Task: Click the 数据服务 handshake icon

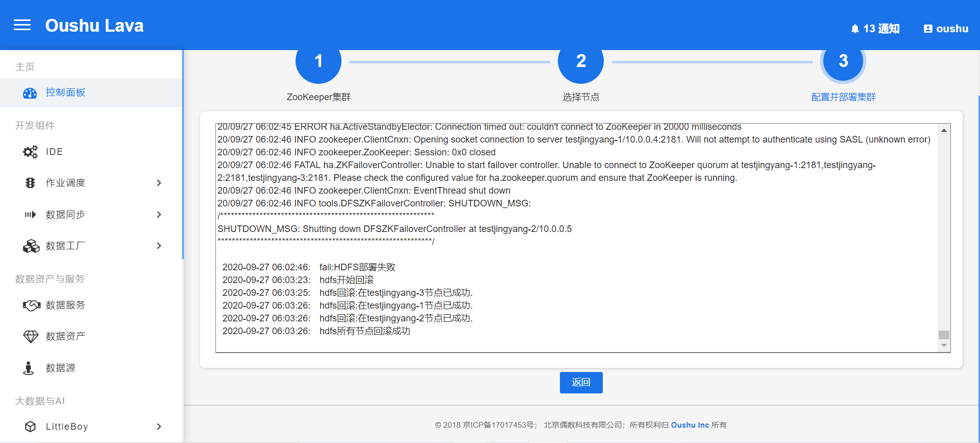Action: coord(31,305)
